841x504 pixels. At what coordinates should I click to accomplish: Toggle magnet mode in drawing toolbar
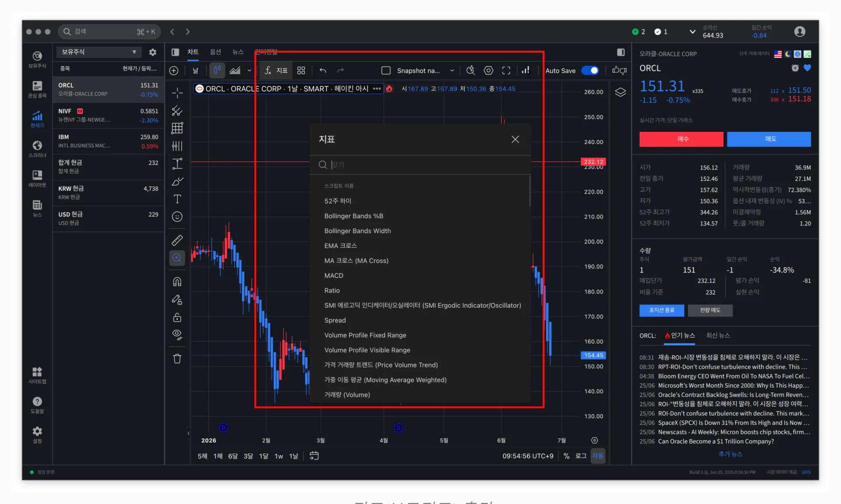point(177,282)
